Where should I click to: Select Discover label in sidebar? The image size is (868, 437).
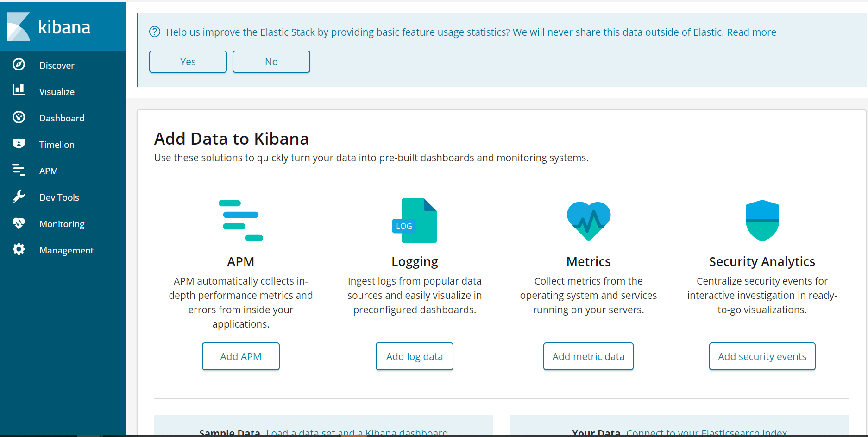pos(57,65)
